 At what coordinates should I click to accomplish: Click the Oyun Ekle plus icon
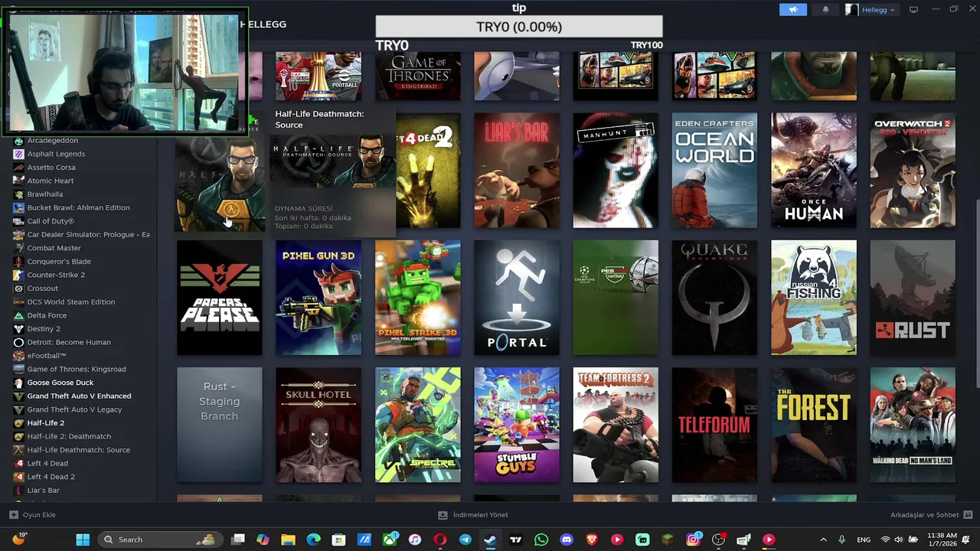coord(13,515)
